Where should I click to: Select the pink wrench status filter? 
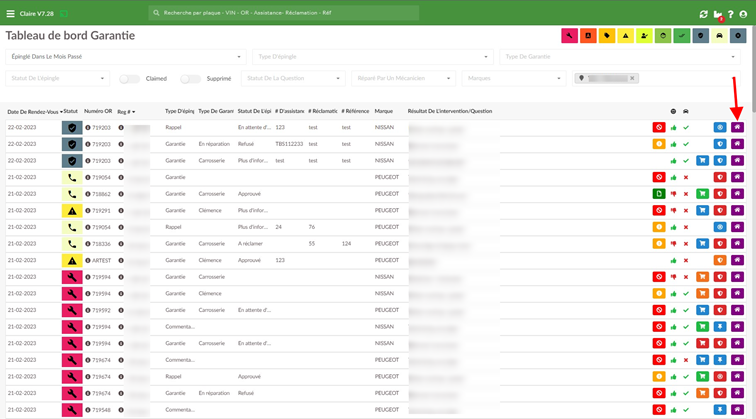(569, 36)
